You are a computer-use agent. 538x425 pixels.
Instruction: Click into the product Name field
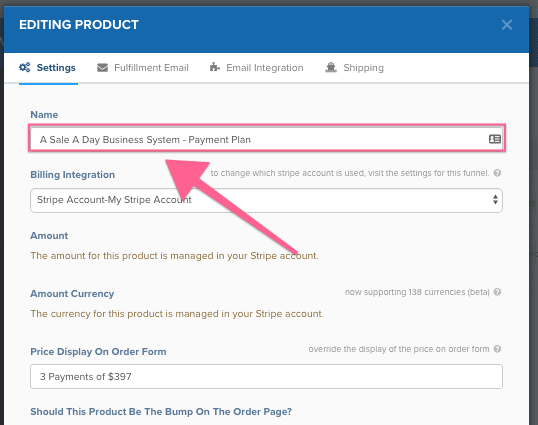click(x=267, y=139)
